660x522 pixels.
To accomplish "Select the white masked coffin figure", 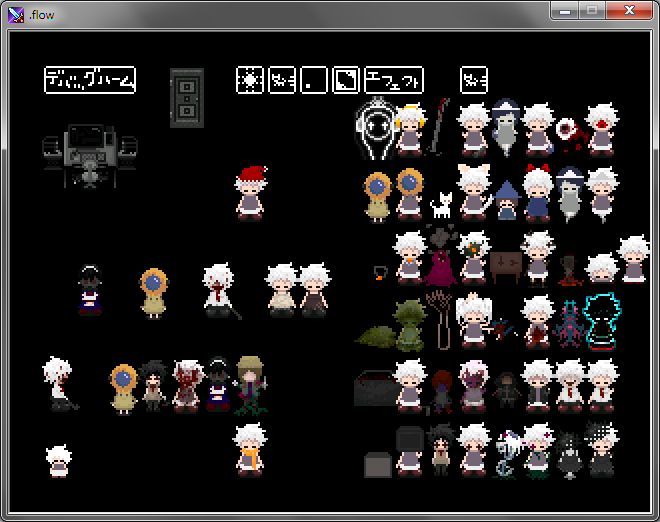I will click(x=376, y=128).
